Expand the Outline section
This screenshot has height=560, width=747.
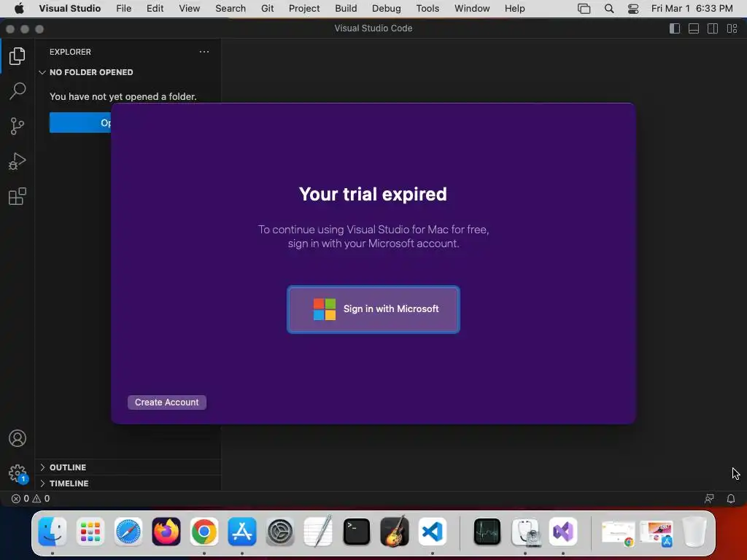point(128,467)
